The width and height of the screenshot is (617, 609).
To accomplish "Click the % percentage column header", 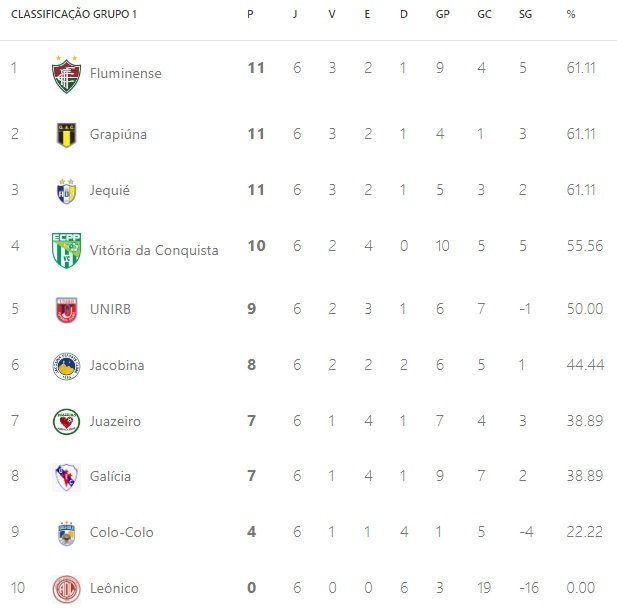I will (x=571, y=14).
